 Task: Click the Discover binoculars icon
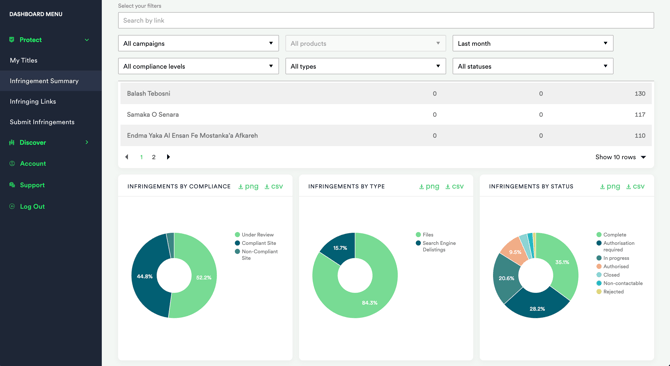coord(12,143)
